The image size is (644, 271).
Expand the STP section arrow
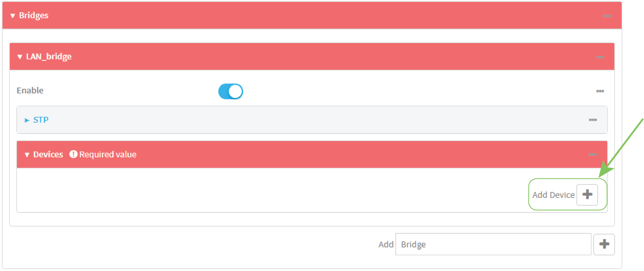[x=27, y=120]
